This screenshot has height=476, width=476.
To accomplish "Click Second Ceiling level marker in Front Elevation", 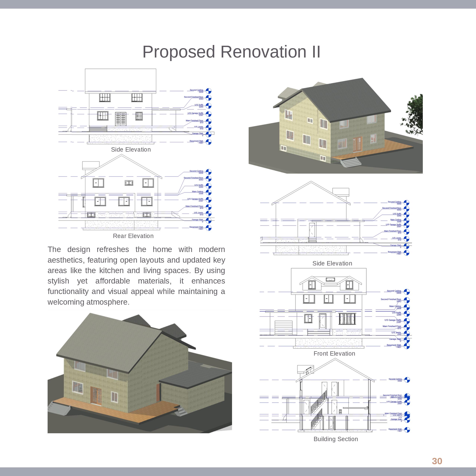I will pyautogui.click(x=407, y=292).
